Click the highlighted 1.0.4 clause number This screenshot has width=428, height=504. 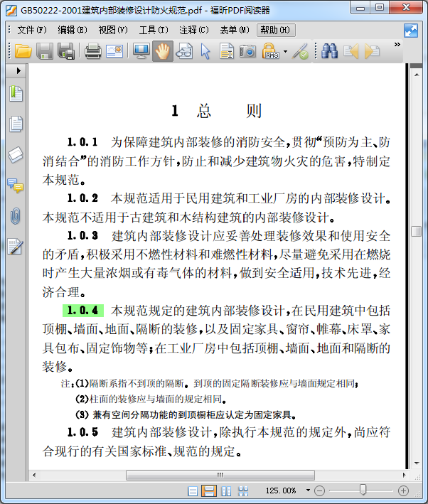[82, 311]
